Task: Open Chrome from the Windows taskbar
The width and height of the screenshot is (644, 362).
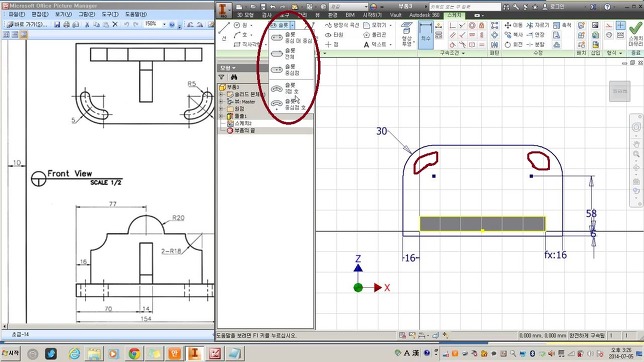Action: [x=134, y=353]
